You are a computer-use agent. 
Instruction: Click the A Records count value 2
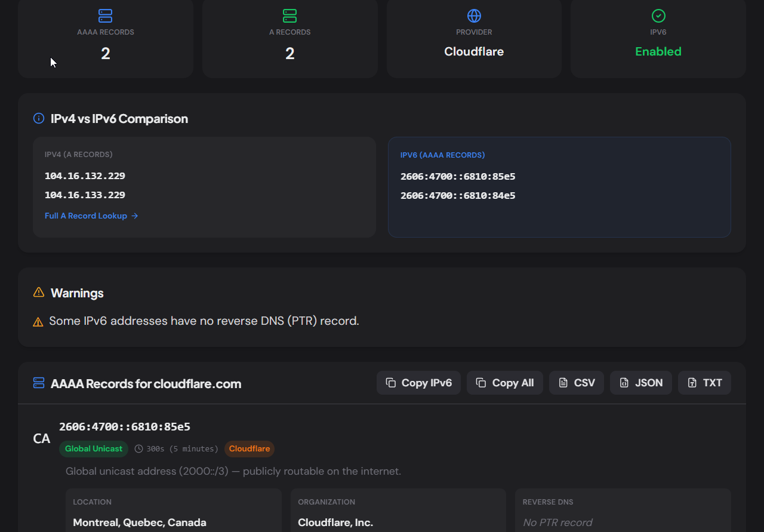coord(290,54)
